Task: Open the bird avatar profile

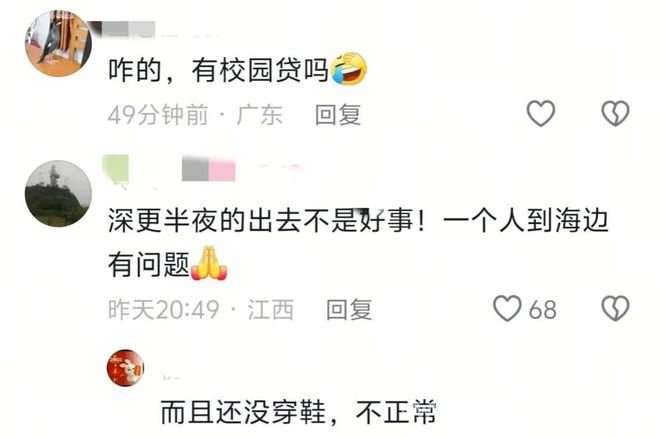Action: click(x=58, y=43)
